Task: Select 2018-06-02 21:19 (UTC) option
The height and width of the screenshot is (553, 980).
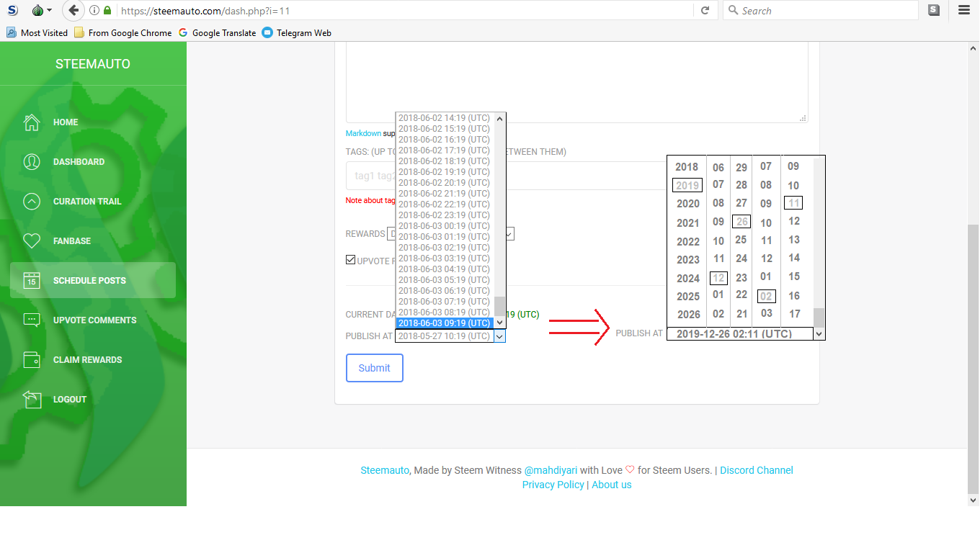Action: (445, 194)
